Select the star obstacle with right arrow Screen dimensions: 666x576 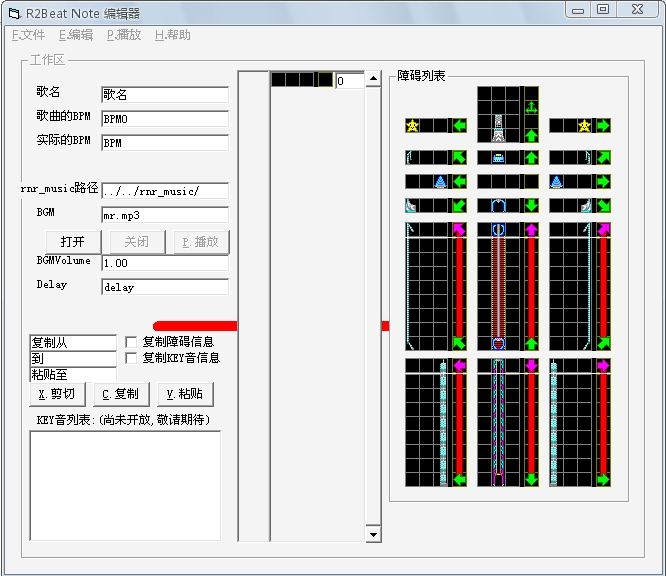coord(580,126)
